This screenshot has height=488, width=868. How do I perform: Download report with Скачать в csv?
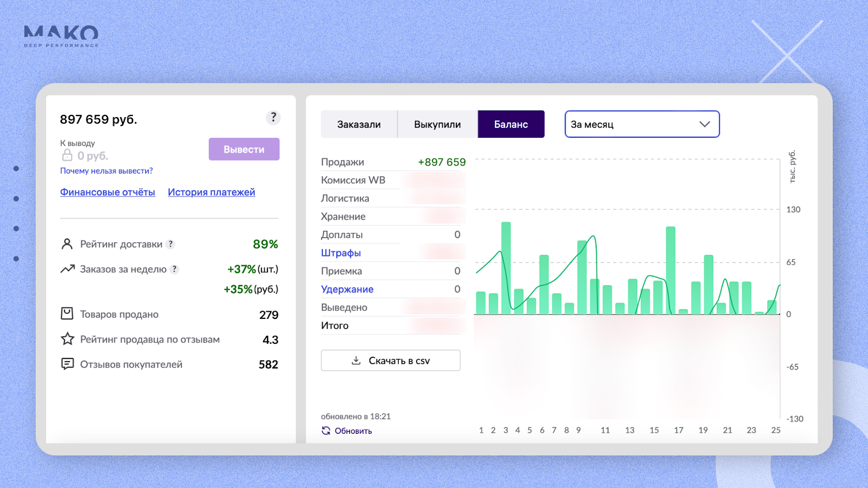point(391,361)
